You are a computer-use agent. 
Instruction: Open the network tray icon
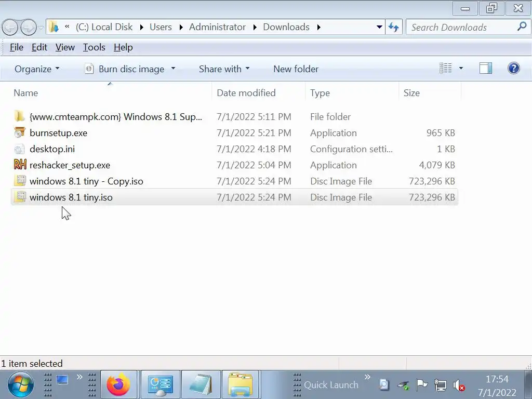[x=441, y=385]
